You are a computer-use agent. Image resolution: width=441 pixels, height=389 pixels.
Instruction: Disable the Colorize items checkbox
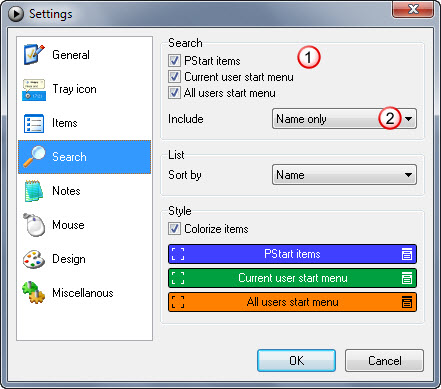pos(174,229)
